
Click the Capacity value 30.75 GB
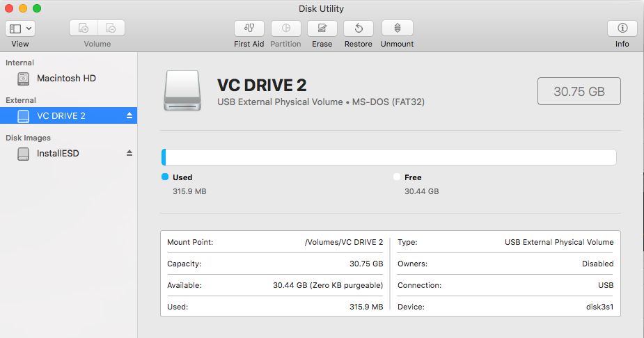pos(366,264)
